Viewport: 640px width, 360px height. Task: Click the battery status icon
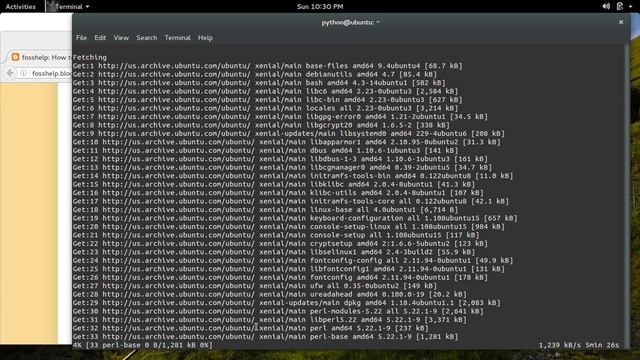point(620,6)
